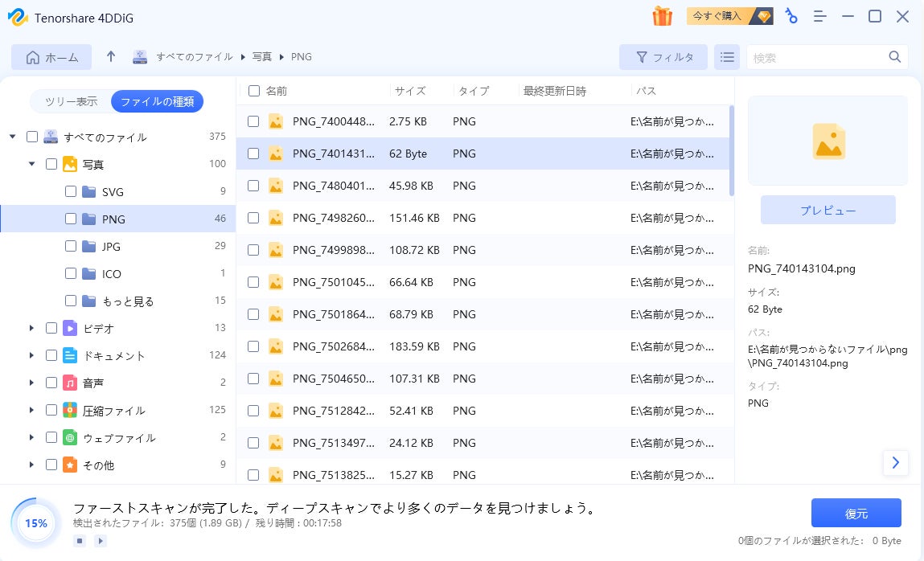Click the file list vertical scrollbar

(731, 151)
